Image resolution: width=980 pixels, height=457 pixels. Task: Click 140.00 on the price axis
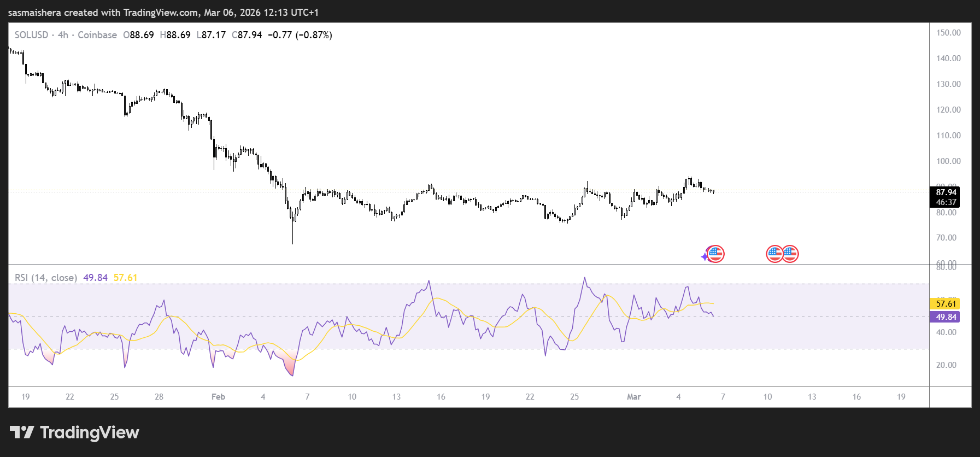coord(948,58)
